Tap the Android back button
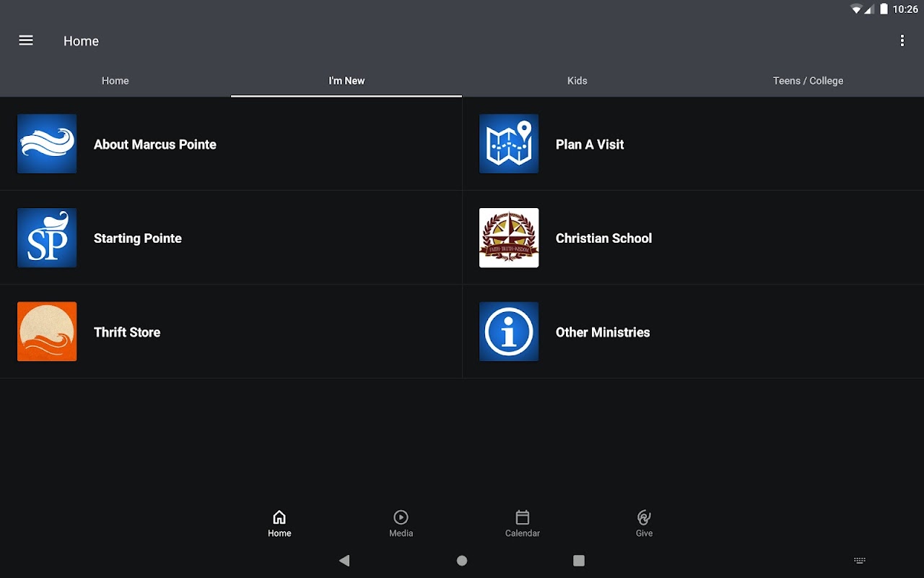Image resolution: width=924 pixels, height=578 pixels. 344,561
